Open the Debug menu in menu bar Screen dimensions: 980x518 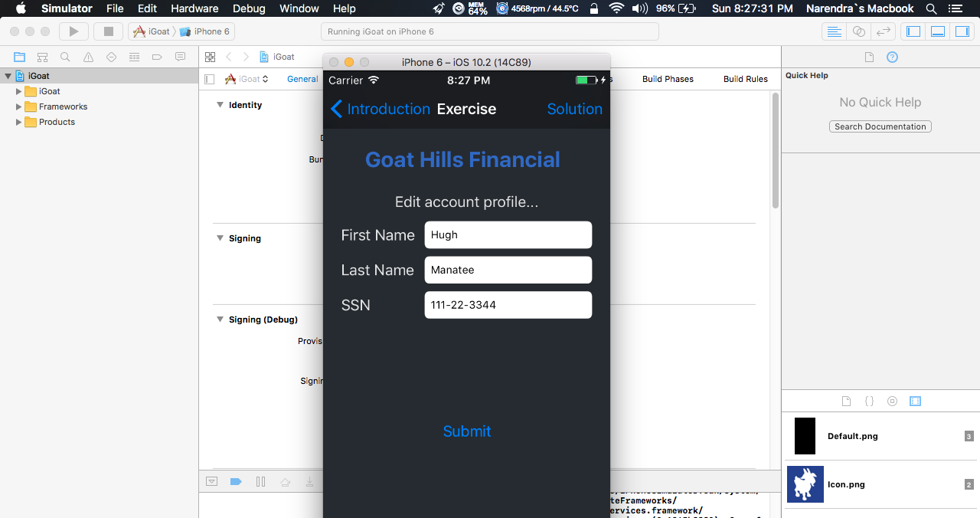(249, 8)
